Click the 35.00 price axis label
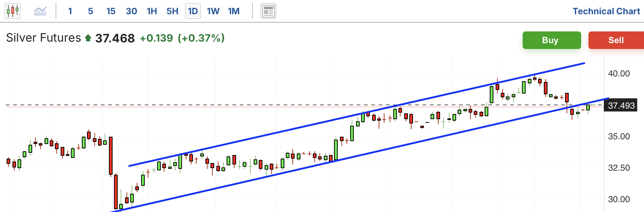This screenshot has width=644, height=212. [x=619, y=136]
